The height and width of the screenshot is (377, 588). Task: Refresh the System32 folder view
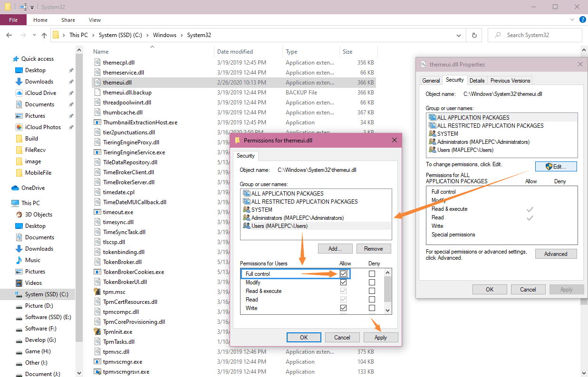point(474,35)
